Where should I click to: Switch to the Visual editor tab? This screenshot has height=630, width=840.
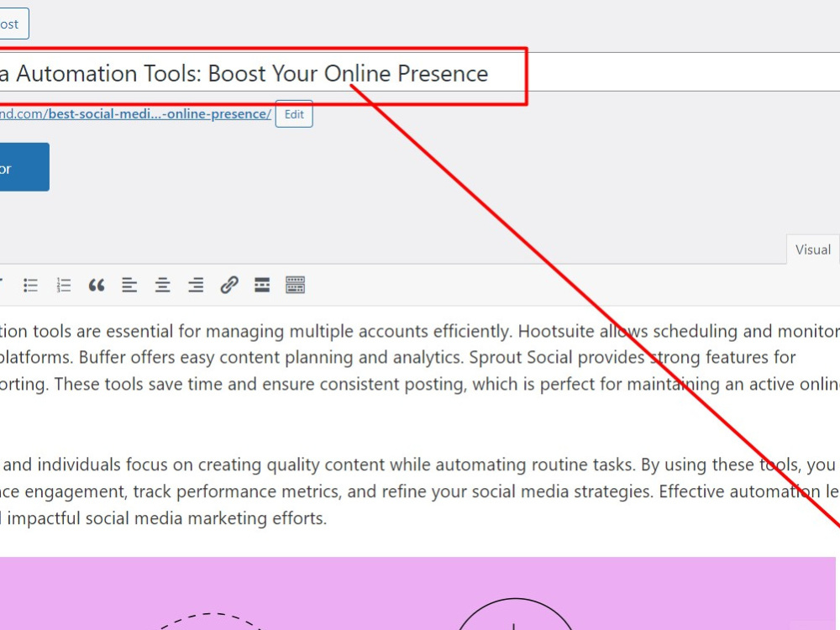[812, 249]
